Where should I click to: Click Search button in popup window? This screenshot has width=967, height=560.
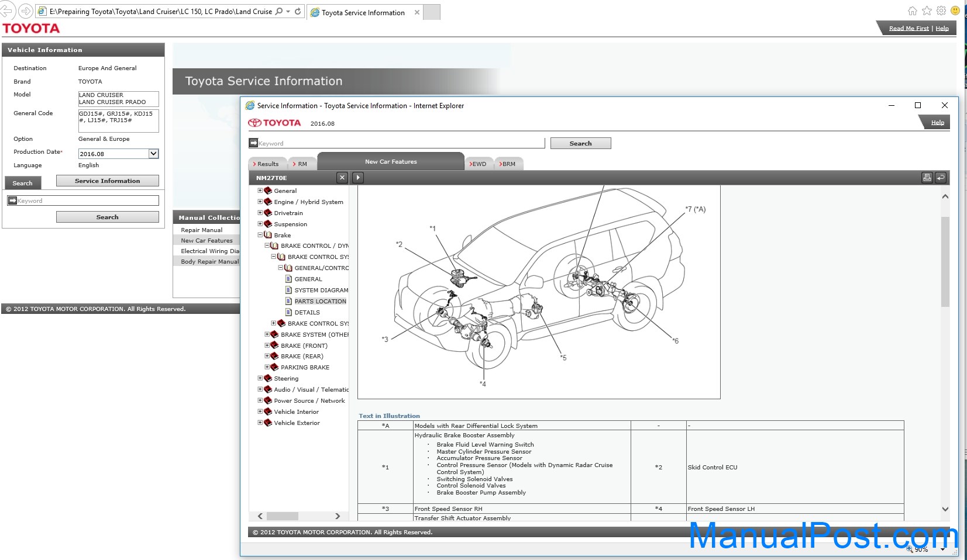(x=580, y=143)
